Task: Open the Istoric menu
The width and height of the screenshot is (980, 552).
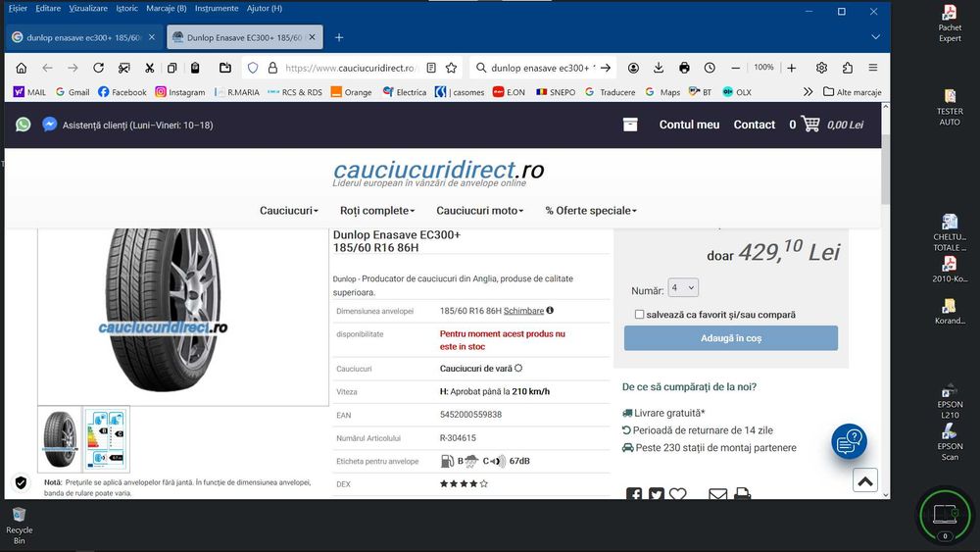Action: 126,8
